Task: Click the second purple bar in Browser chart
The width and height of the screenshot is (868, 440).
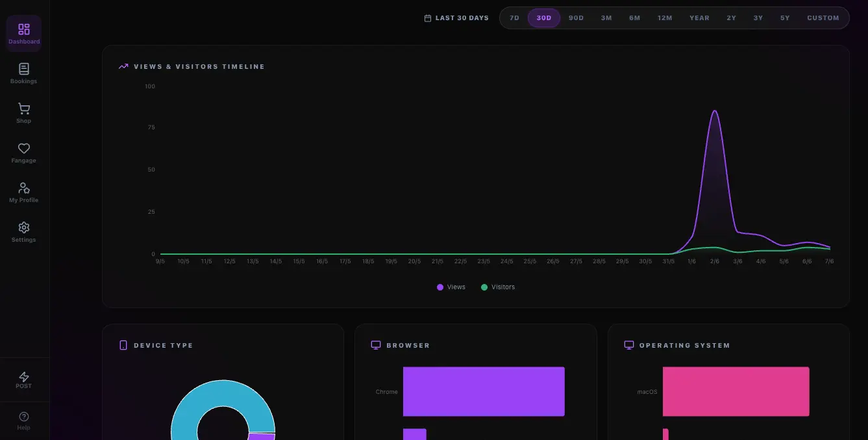Action: pos(414,434)
